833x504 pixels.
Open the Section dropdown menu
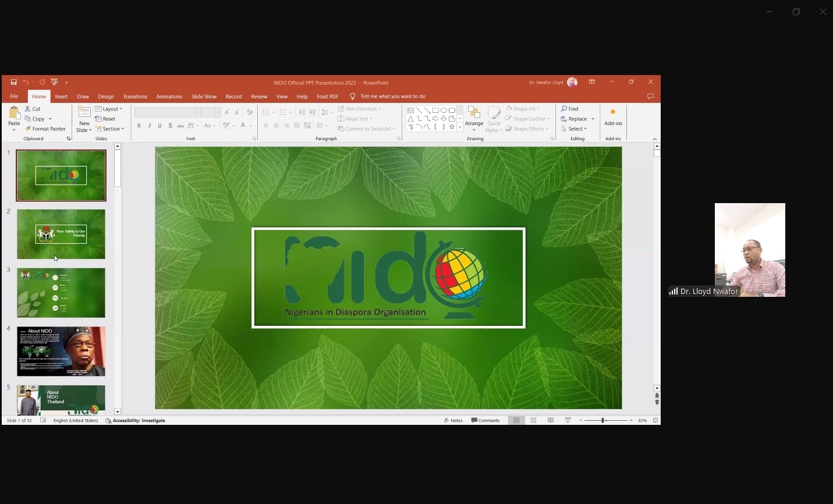click(x=110, y=129)
